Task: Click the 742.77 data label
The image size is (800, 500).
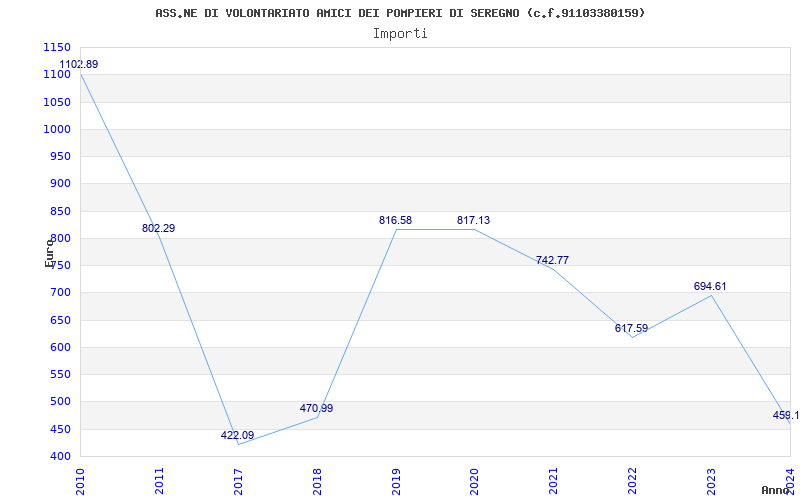Action: coord(552,261)
